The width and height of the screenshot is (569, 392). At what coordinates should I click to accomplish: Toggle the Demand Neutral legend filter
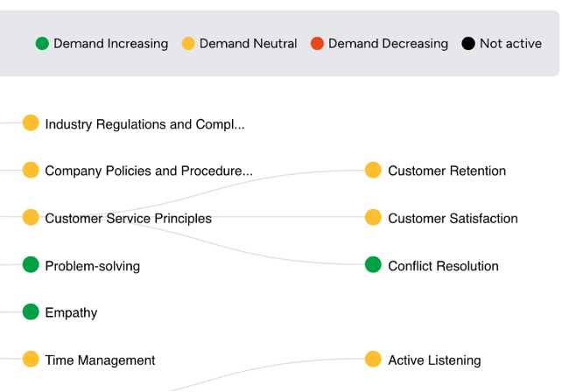(x=240, y=44)
